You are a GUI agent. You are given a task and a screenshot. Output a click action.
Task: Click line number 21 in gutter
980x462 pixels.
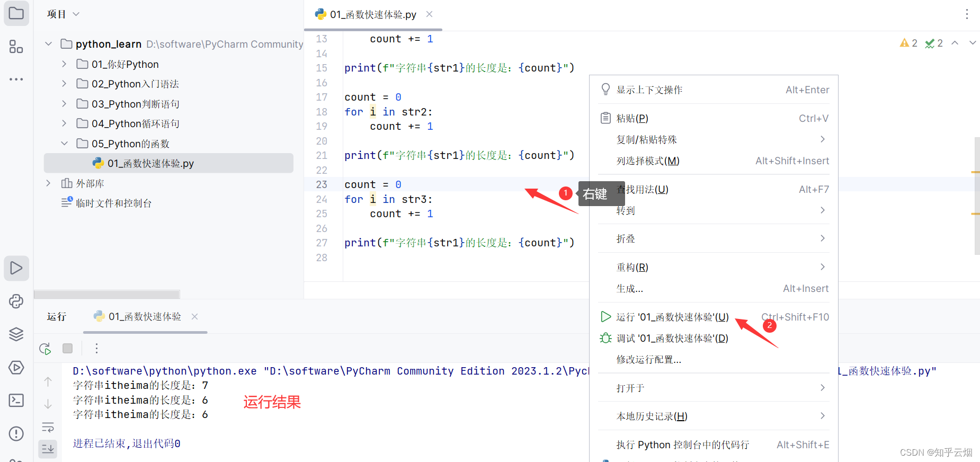(322, 155)
